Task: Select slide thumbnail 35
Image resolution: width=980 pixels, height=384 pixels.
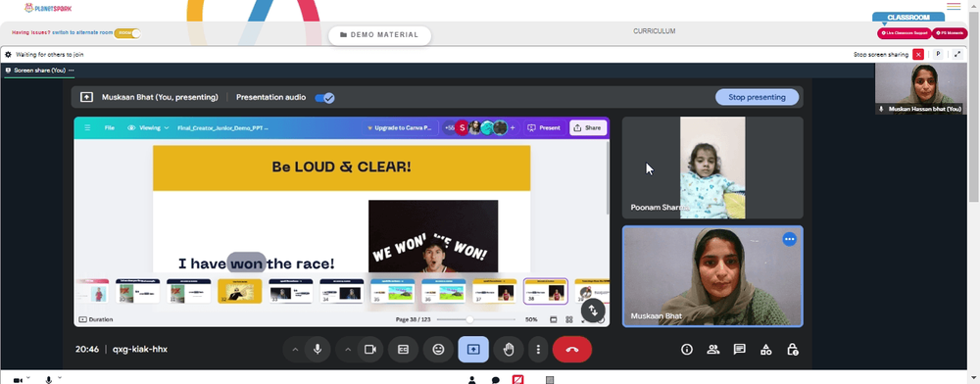Action: [x=393, y=291]
